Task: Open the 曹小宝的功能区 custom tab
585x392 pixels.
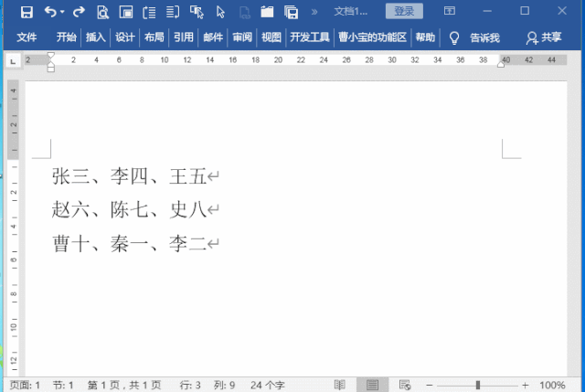Action: pos(372,37)
